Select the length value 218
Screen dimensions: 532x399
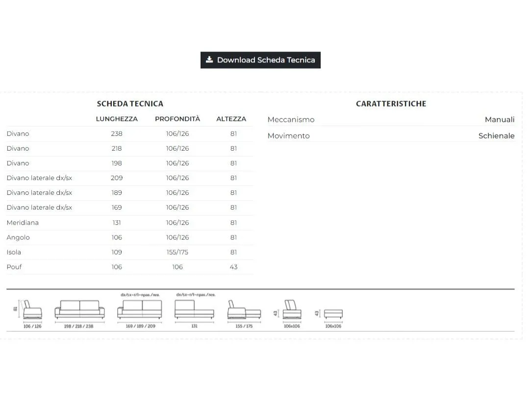click(117, 148)
